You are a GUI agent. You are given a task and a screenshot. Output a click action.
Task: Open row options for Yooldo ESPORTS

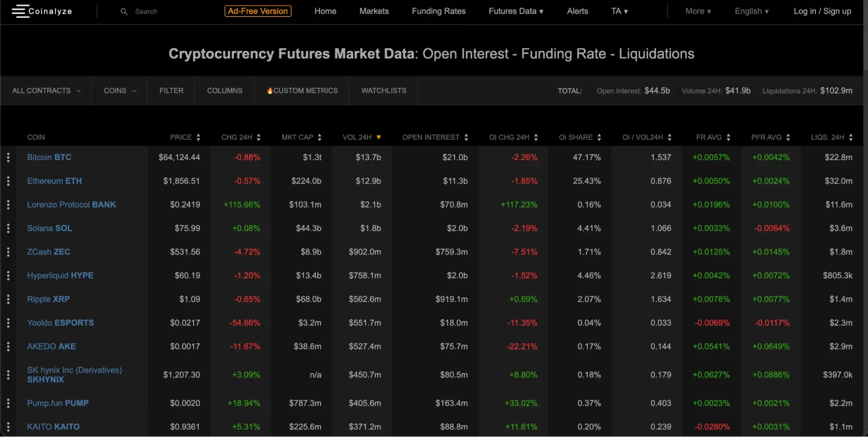point(8,323)
